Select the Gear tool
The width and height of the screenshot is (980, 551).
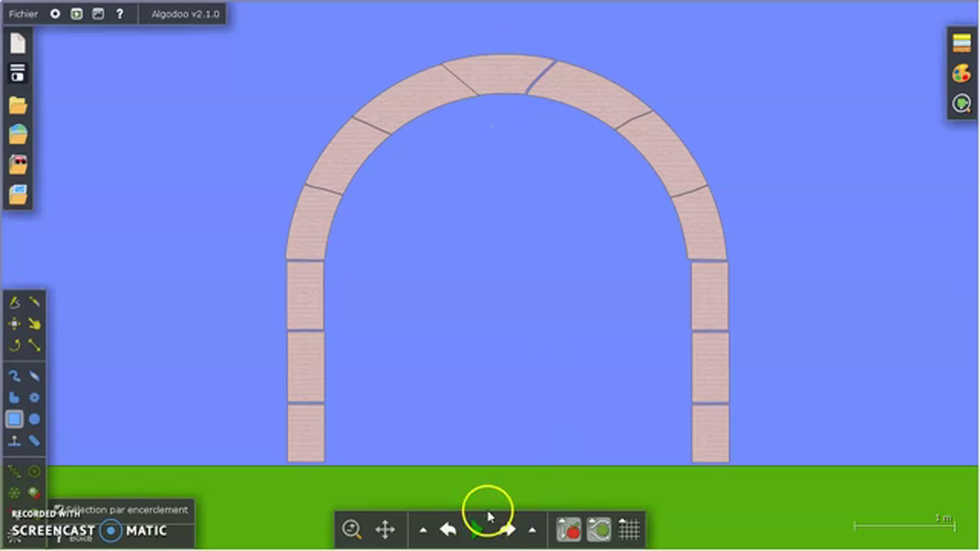coord(34,397)
